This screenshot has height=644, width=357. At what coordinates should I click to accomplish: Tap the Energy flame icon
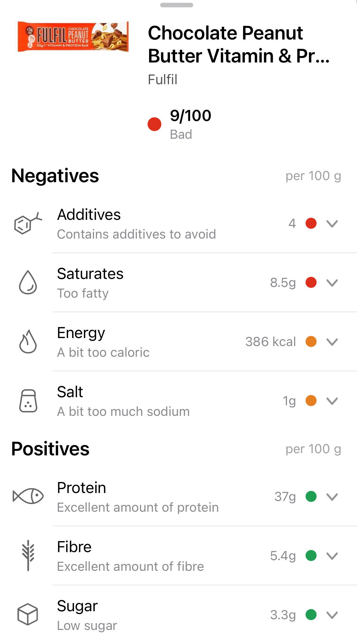pos(28,341)
